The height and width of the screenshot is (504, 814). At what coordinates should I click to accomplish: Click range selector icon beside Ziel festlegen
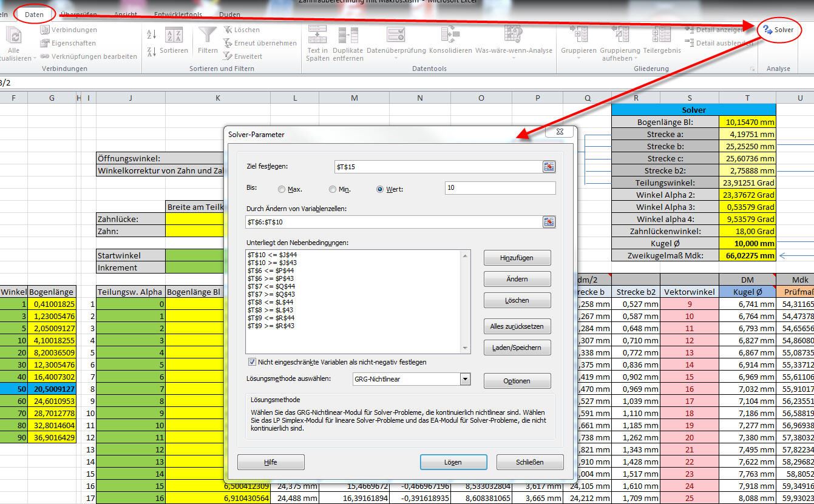coord(549,167)
